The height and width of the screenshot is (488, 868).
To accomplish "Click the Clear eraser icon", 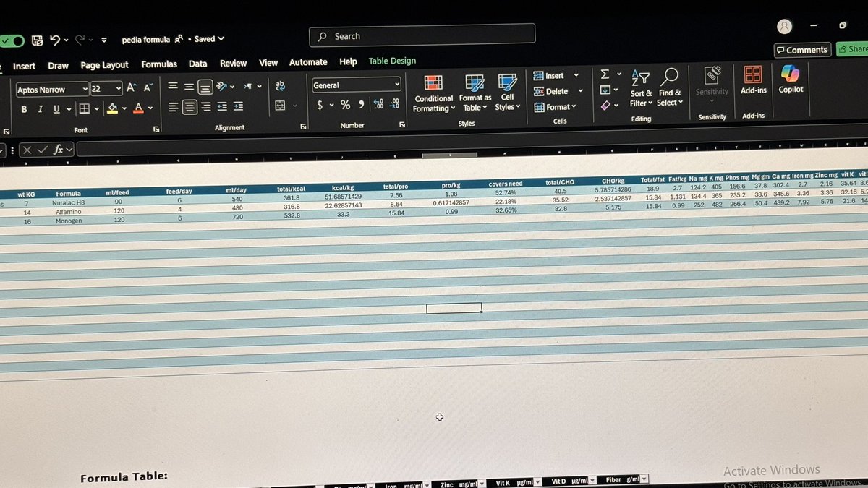I will click(606, 106).
